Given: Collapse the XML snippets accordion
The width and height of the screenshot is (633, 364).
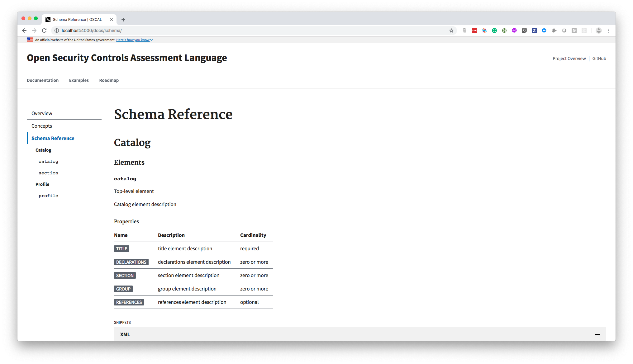Looking at the screenshot, I should 597,334.
